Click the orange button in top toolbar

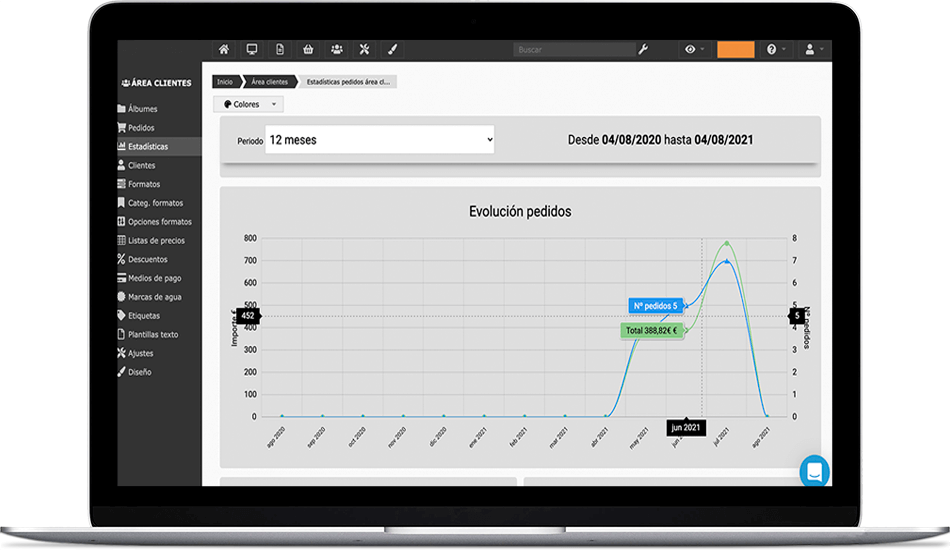(x=736, y=50)
